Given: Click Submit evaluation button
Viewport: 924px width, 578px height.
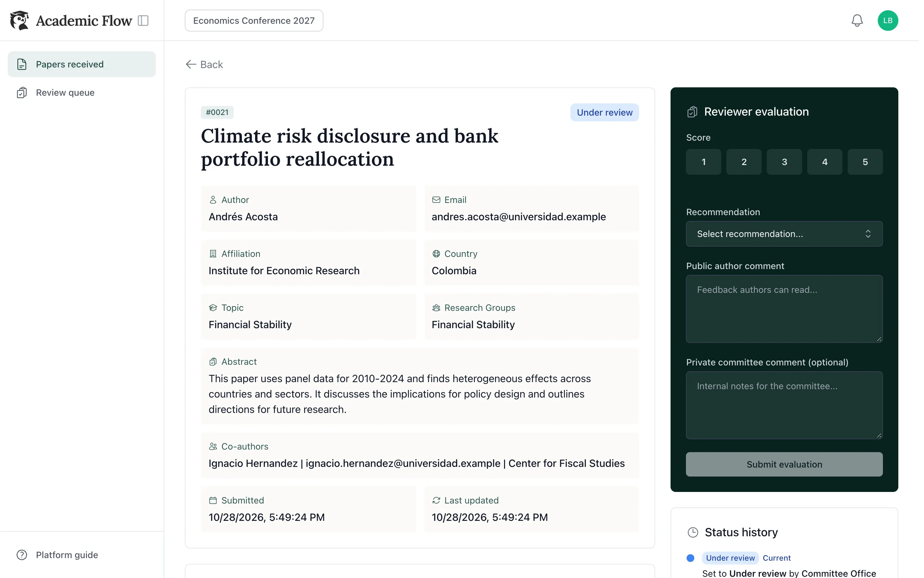Looking at the screenshot, I should tap(784, 464).
